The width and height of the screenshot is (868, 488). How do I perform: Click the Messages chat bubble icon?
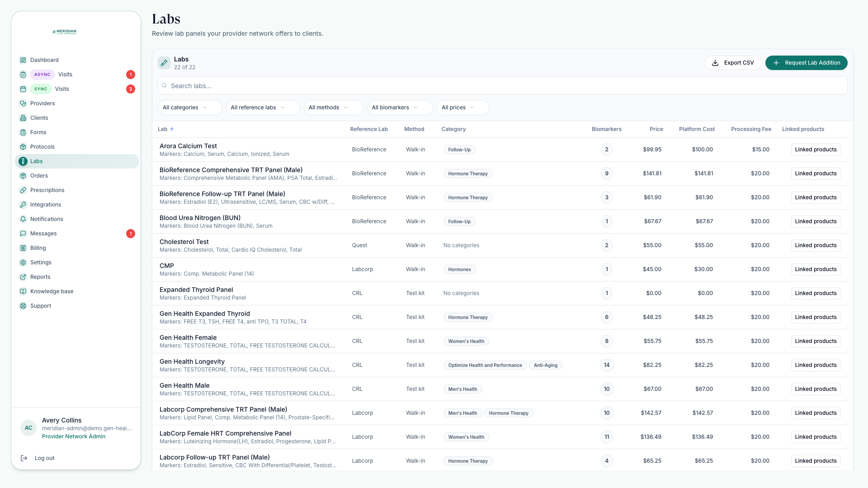[23, 234]
